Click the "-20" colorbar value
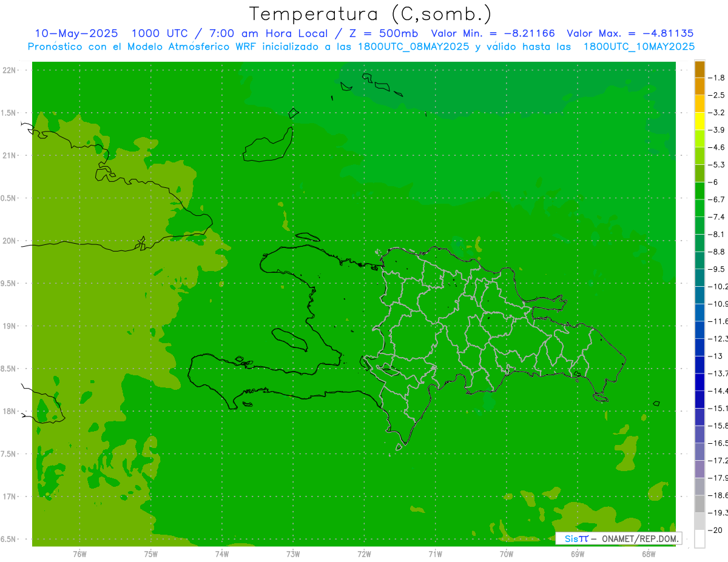Image resolution: width=728 pixels, height=562 pixels. (x=715, y=530)
